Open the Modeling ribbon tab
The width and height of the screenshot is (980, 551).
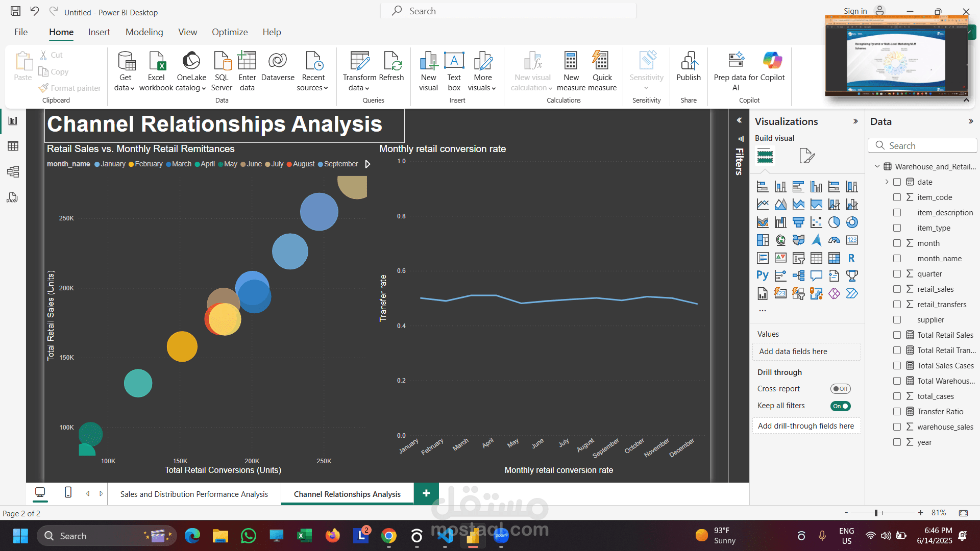pyautogui.click(x=144, y=32)
